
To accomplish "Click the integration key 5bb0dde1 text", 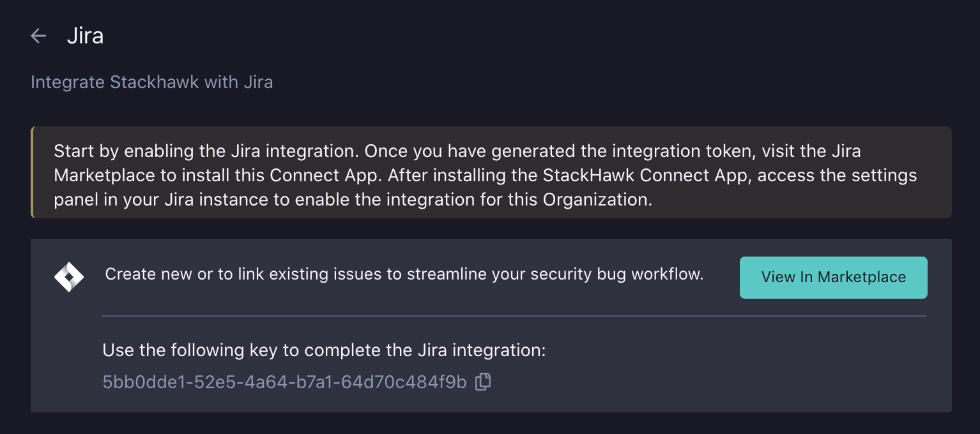I will (283, 380).
